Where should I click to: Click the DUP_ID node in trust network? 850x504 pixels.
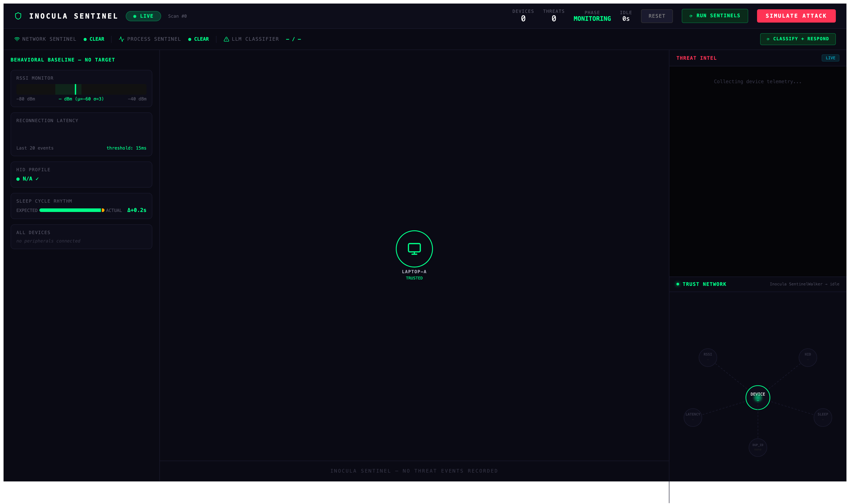[x=758, y=447]
